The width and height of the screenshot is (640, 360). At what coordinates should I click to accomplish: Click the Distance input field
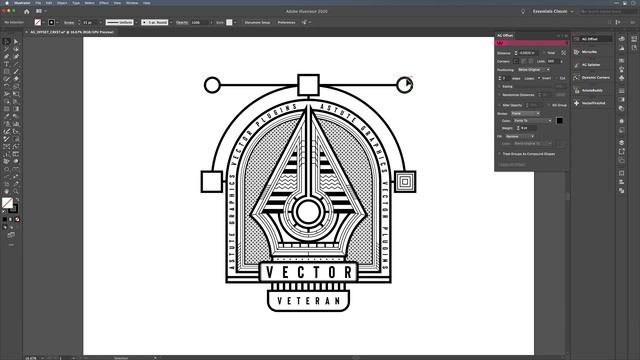coord(528,53)
